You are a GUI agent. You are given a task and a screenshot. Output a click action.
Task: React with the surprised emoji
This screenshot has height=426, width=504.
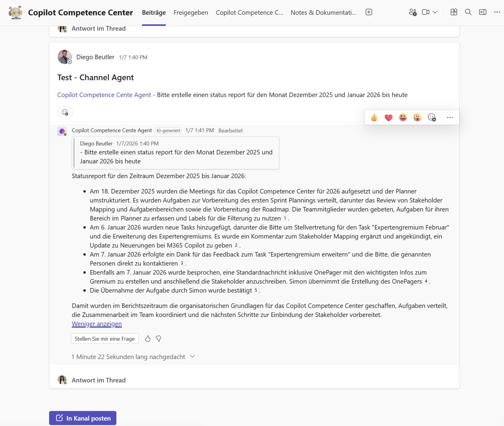(x=417, y=117)
